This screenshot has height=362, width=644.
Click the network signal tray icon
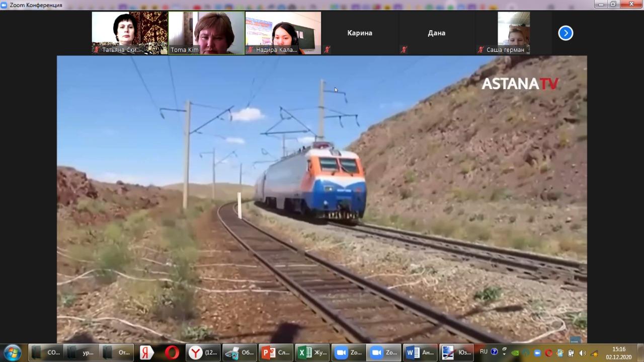[594, 353]
